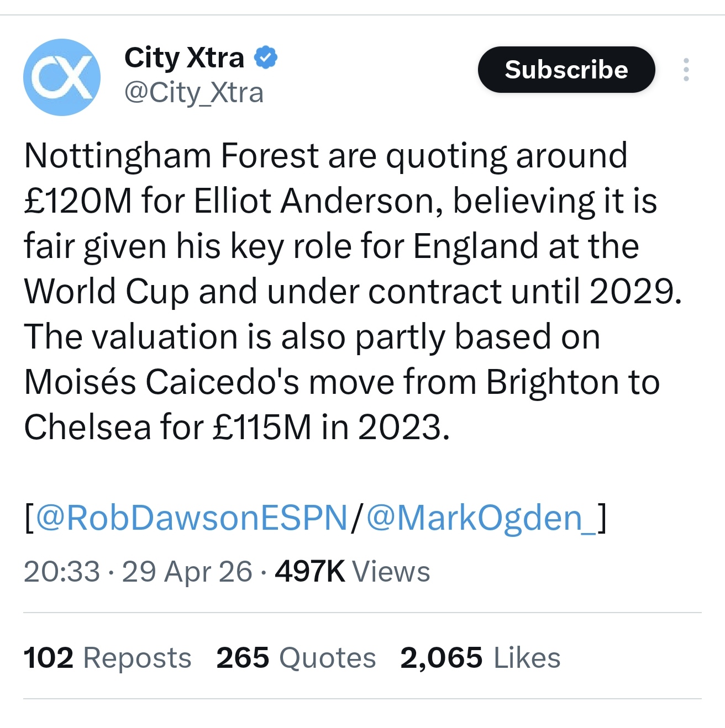Click the "World Cup" words in the tweet
The width and height of the screenshot is (725, 728).
click(x=106, y=291)
